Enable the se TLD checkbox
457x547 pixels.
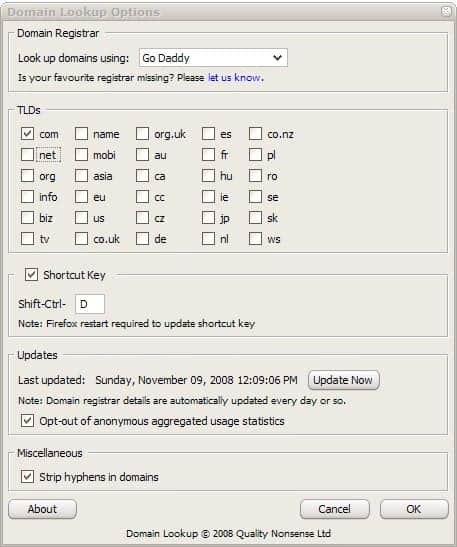(255, 197)
